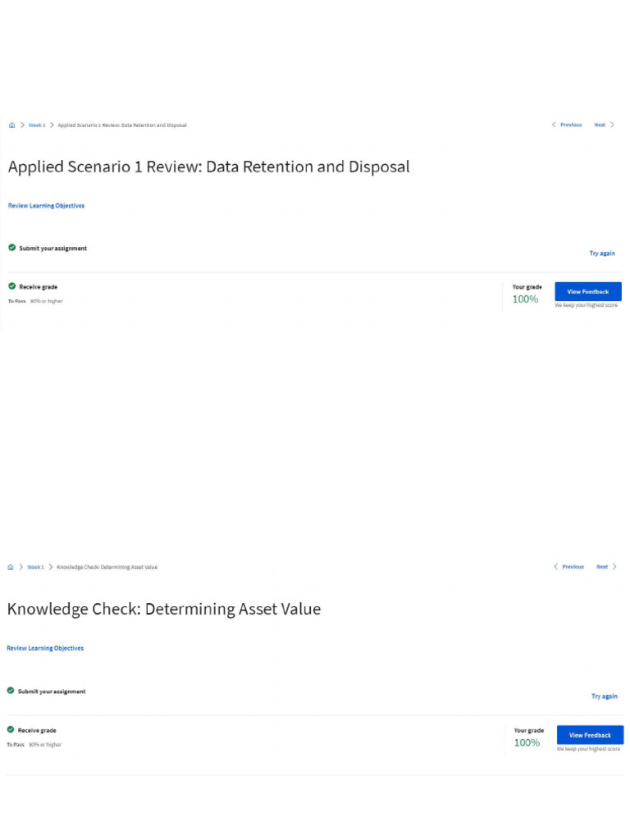The width and height of the screenshot is (630, 840).
Task: Click the green check beside bottom Submit your assignment
Action: click(x=11, y=691)
